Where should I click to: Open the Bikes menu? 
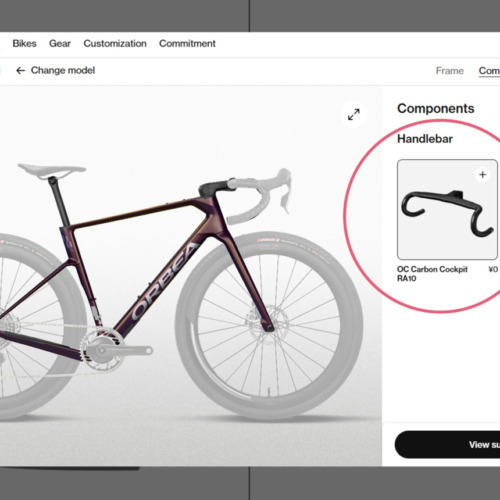click(24, 43)
